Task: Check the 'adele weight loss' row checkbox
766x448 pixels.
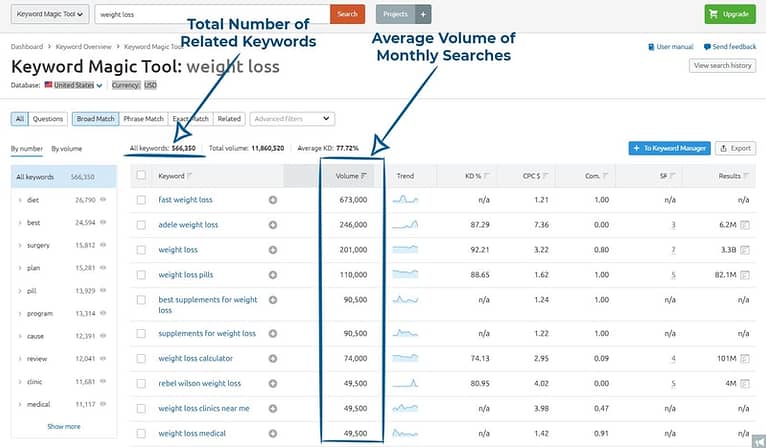Action: pyautogui.click(x=141, y=225)
